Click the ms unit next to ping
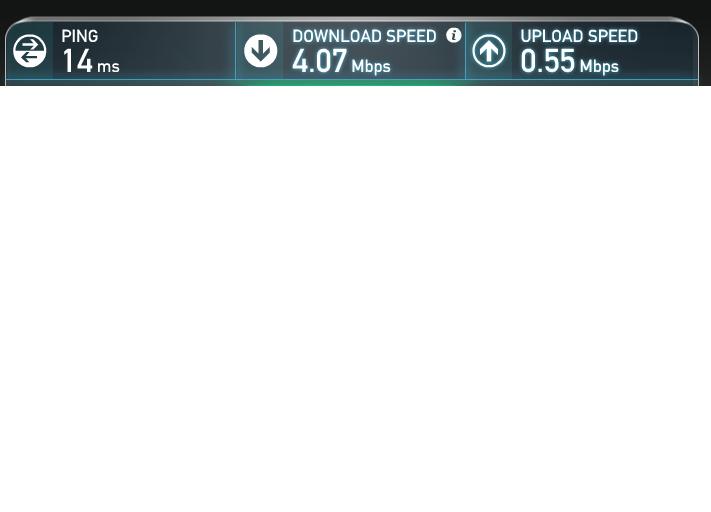 tap(108, 67)
